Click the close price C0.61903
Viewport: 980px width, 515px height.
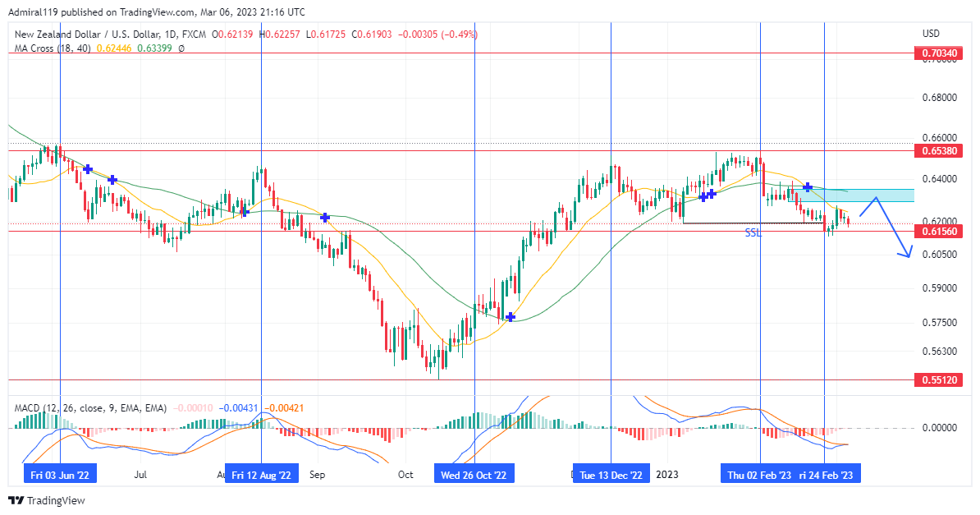[x=371, y=34]
